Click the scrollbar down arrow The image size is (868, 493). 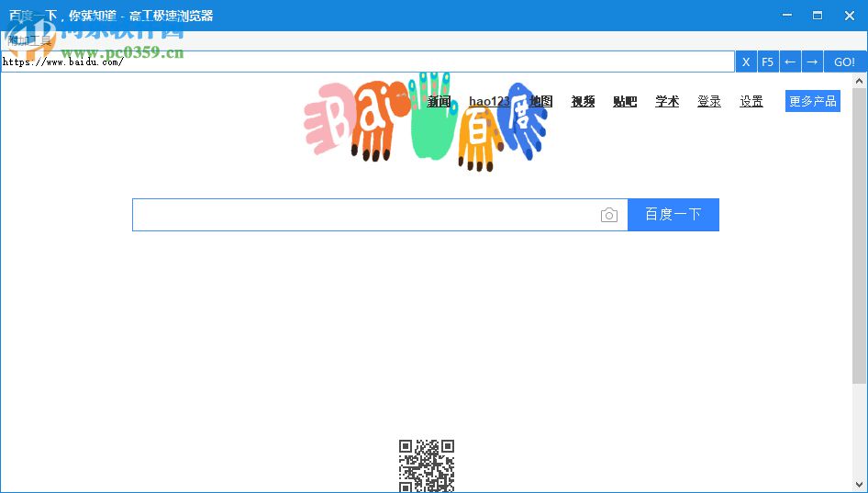pos(859,485)
